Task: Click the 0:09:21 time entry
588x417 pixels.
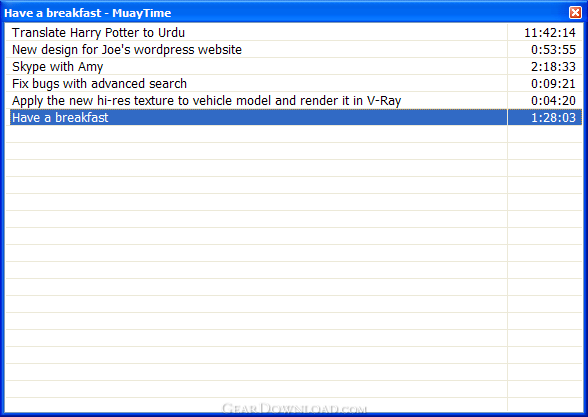Action: click(553, 84)
